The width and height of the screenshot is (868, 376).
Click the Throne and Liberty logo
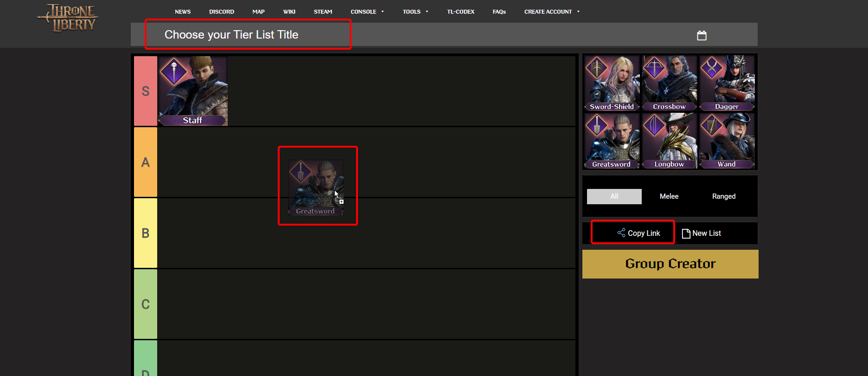(68, 18)
